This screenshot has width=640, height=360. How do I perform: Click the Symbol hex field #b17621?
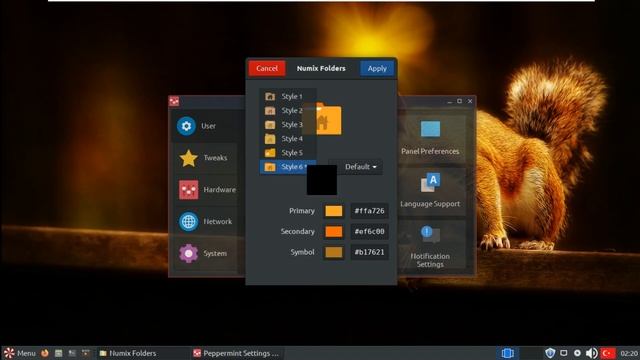pos(369,252)
